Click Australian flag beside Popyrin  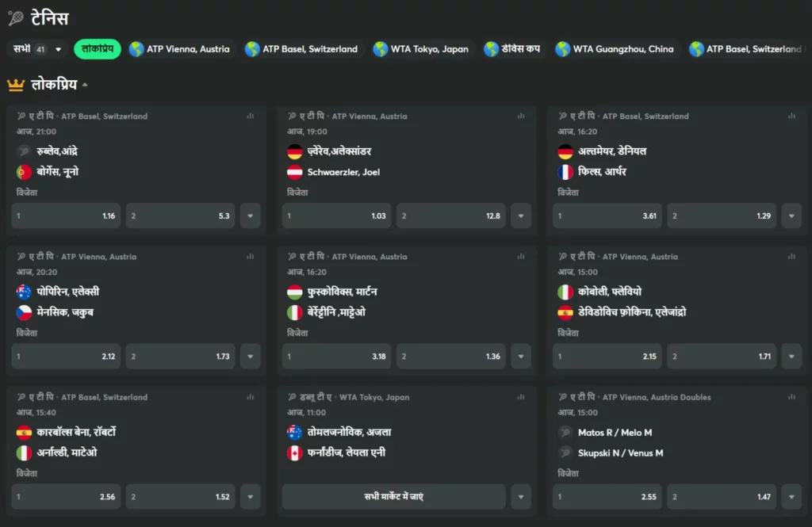click(24, 292)
